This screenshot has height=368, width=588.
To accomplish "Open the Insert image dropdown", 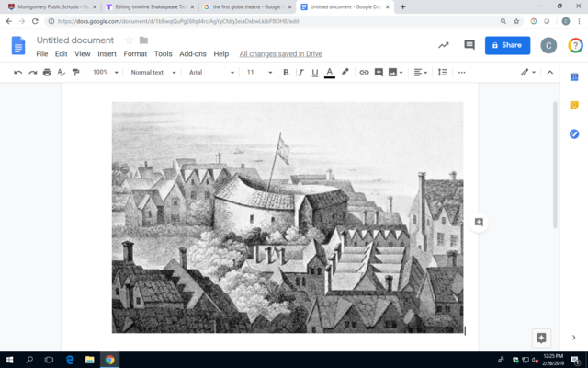I will click(396, 72).
